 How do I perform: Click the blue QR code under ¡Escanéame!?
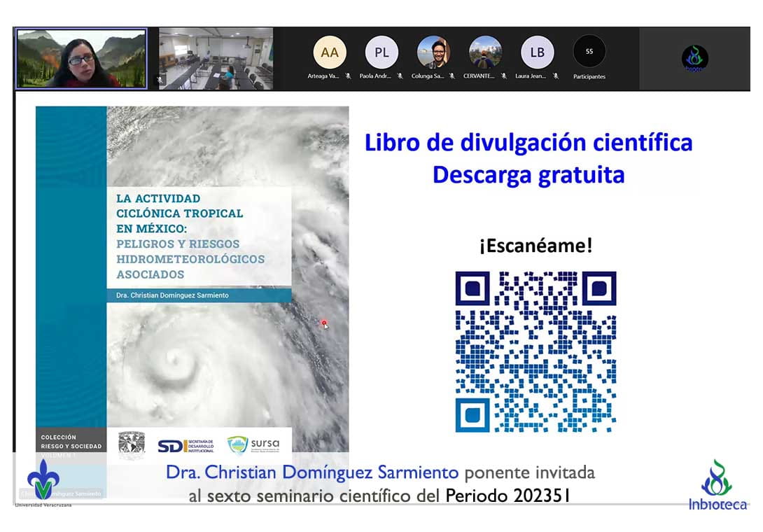tap(535, 351)
